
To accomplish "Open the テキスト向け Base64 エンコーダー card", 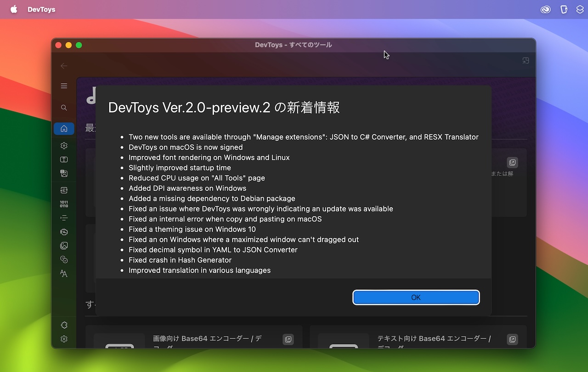I will point(418,337).
